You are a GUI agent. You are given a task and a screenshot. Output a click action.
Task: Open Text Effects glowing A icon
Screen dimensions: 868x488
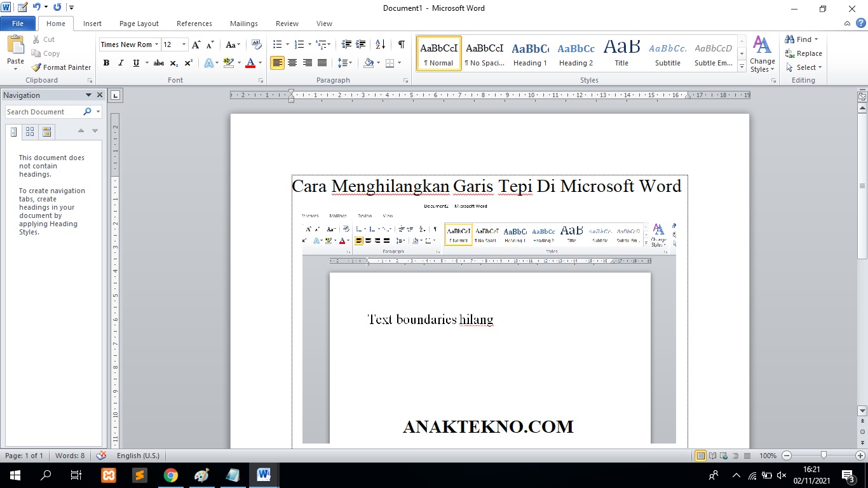(208, 63)
